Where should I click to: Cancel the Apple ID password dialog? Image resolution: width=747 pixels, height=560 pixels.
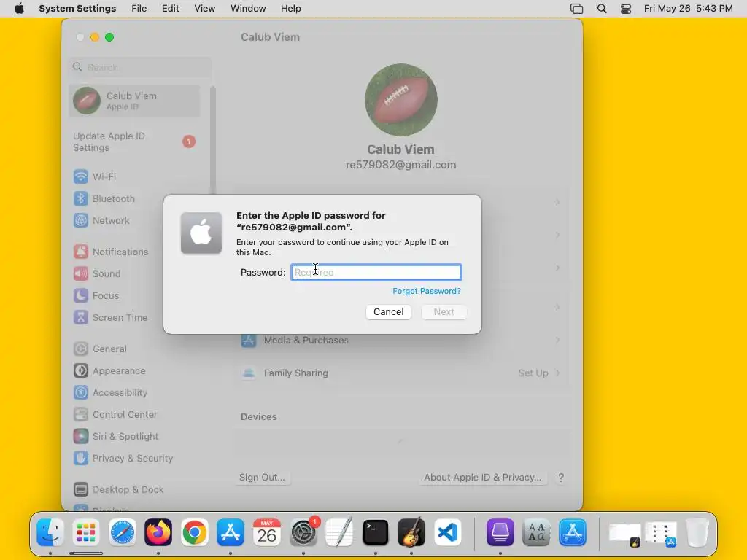pyautogui.click(x=388, y=311)
